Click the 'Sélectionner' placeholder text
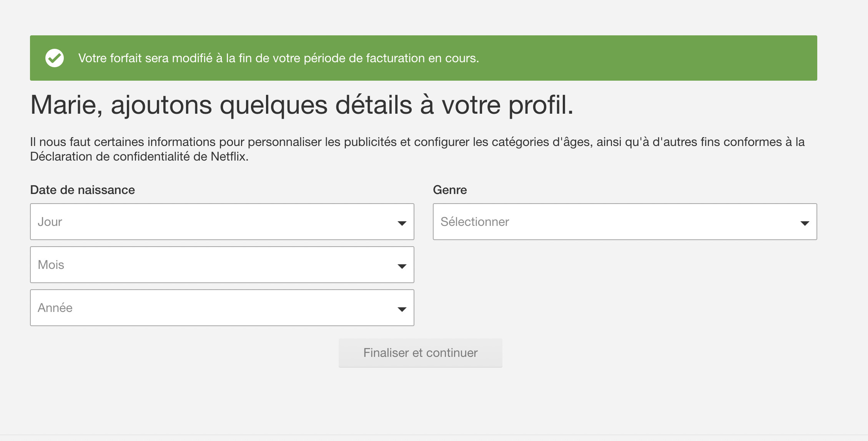868x441 pixels. pos(475,222)
